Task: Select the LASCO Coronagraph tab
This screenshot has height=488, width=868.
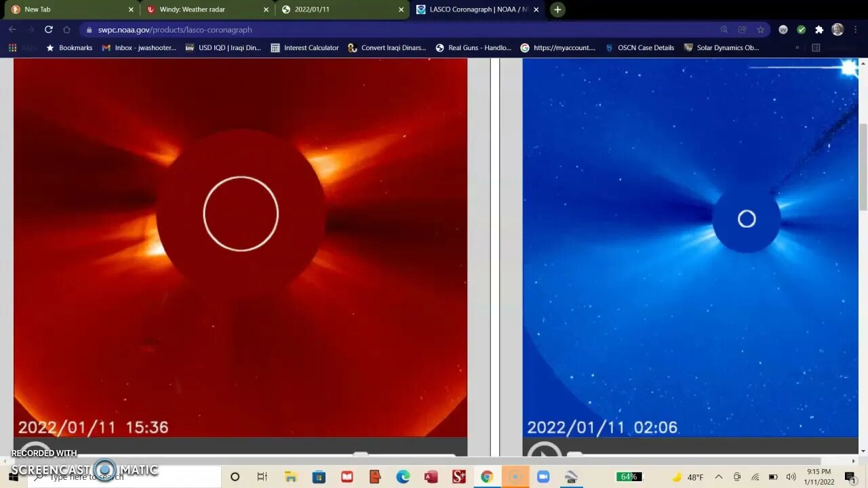Action: click(x=478, y=9)
